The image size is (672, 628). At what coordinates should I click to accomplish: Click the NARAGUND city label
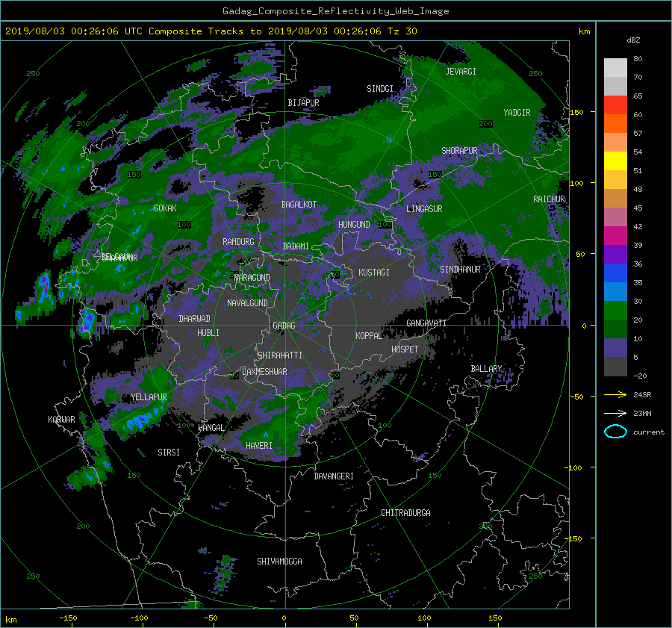click(252, 278)
